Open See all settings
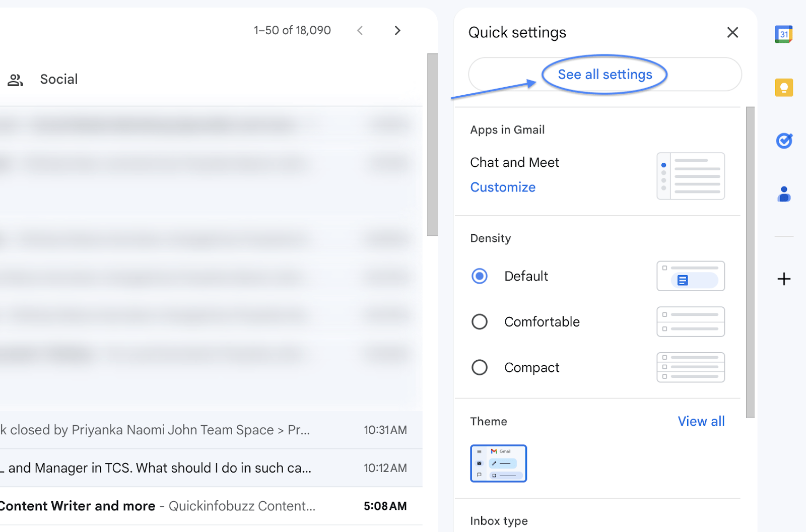Viewport: 806px width, 532px height. pyautogui.click(x=604, y=74)
